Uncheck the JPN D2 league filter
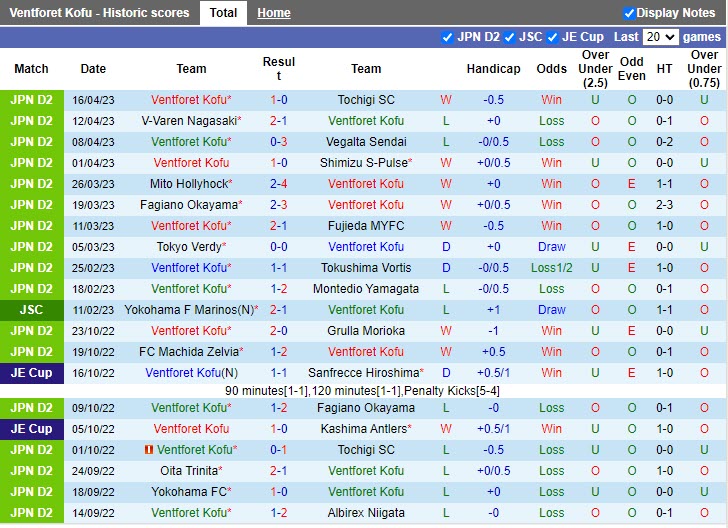The width and height of the screenshot is (728, 528). (x=447, y=37)
